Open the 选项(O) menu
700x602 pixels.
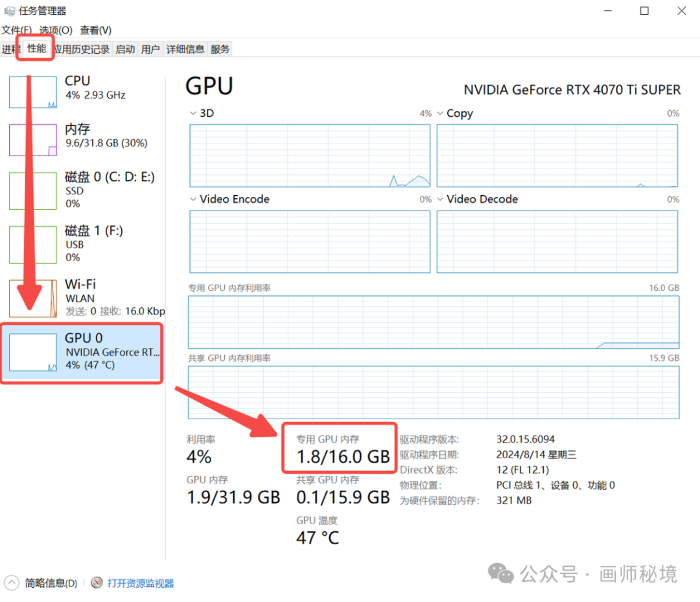(56, 30)
